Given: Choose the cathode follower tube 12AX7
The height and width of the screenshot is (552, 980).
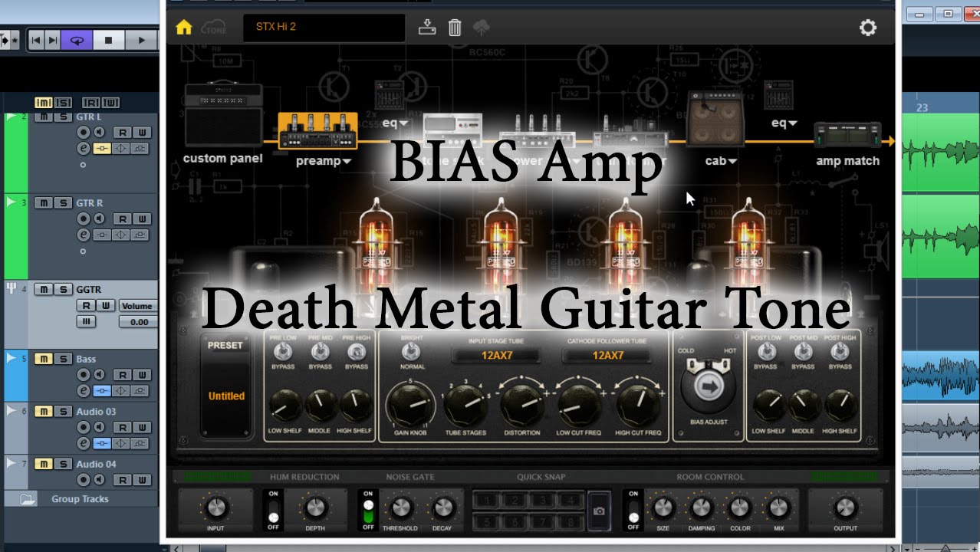Looking at the screenshot, I should (607, 355).
